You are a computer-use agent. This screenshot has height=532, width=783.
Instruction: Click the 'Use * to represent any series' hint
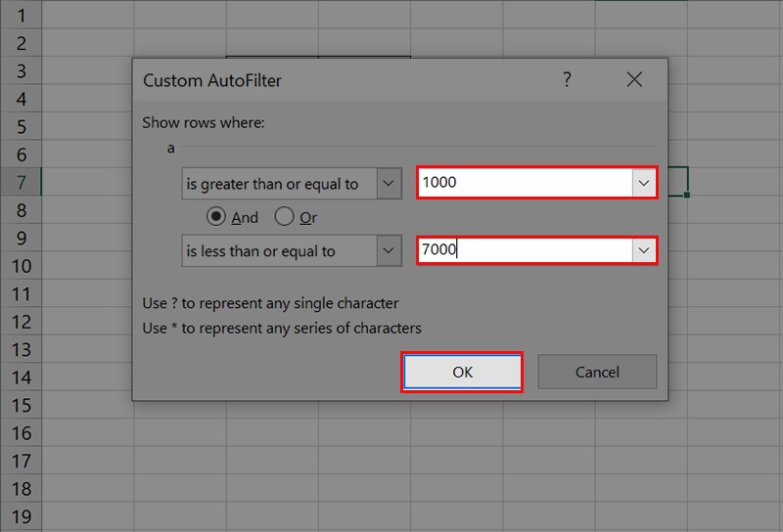[x=282, y=329]
